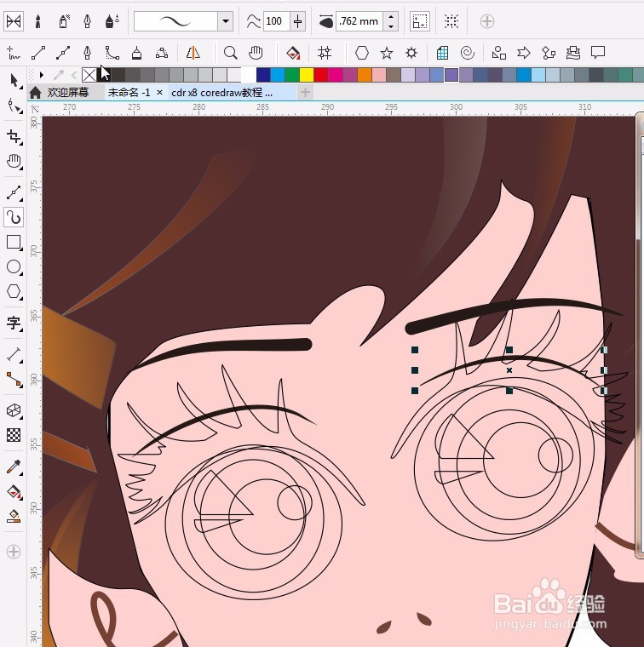Viewport: 644px width, 647px height.
Task: Click the toolbox quick customize plus button
Action: click(14, 552)
